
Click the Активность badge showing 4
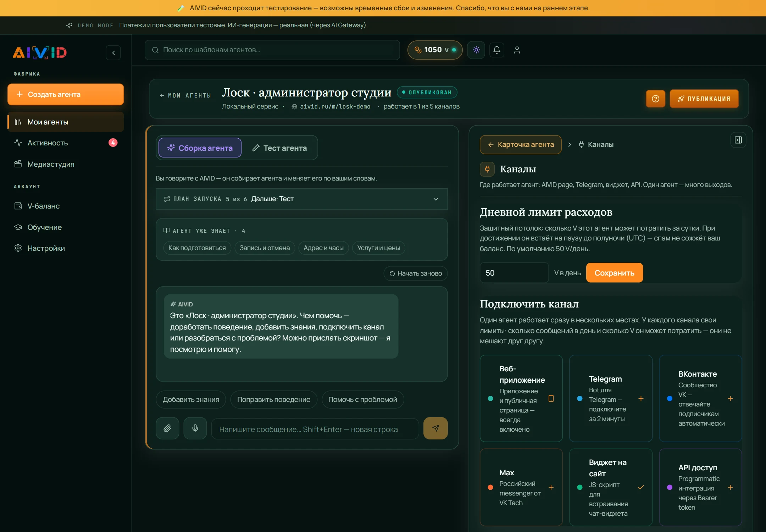point(113,143)
